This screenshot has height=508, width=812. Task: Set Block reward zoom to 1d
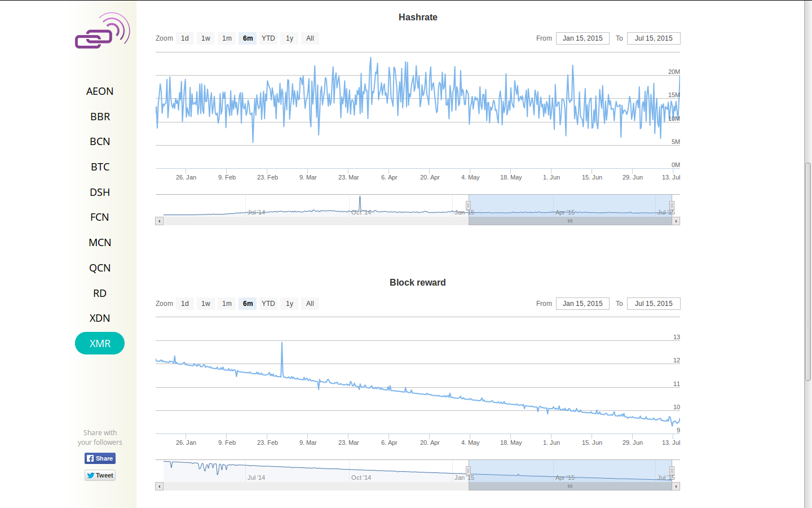(x=185, y=304)
